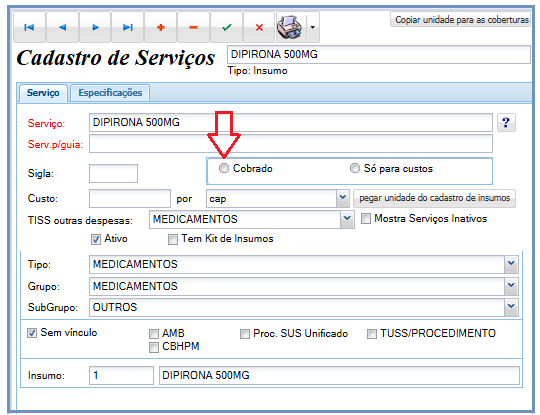Switch to the Especificações tab
This screenshot has height=415, width=540.
(x=110, y=93)
